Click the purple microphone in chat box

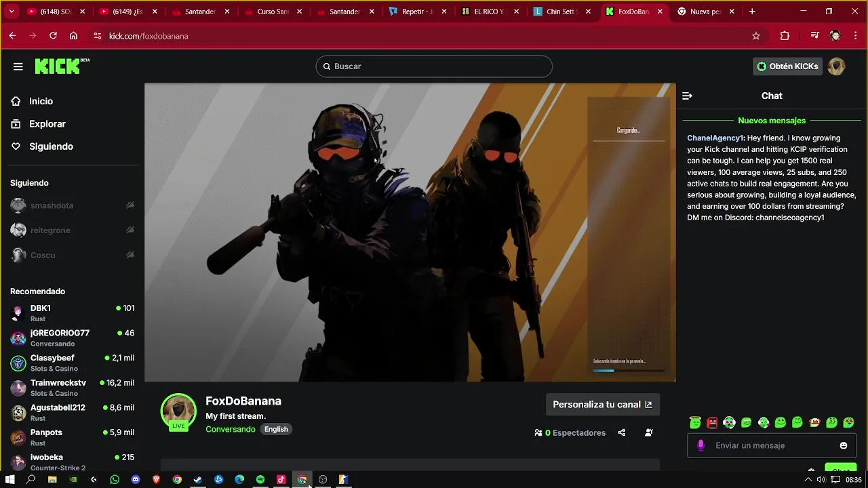point(701,445)
